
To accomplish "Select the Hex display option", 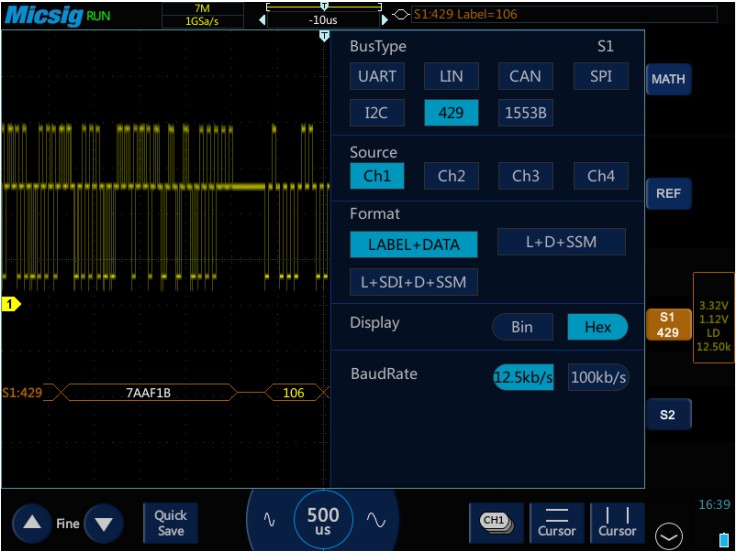I will pos(597,327).
